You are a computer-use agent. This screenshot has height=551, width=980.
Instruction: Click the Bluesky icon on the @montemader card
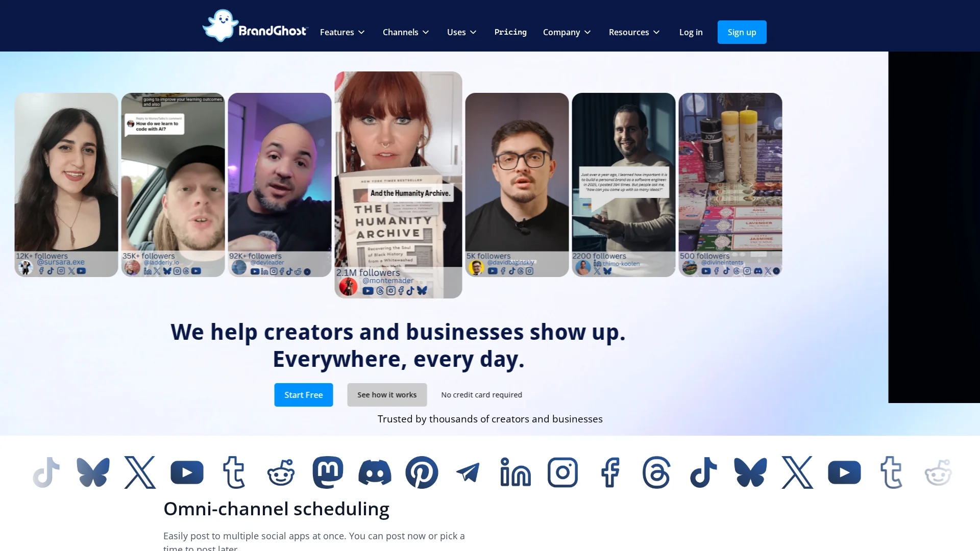422,291
